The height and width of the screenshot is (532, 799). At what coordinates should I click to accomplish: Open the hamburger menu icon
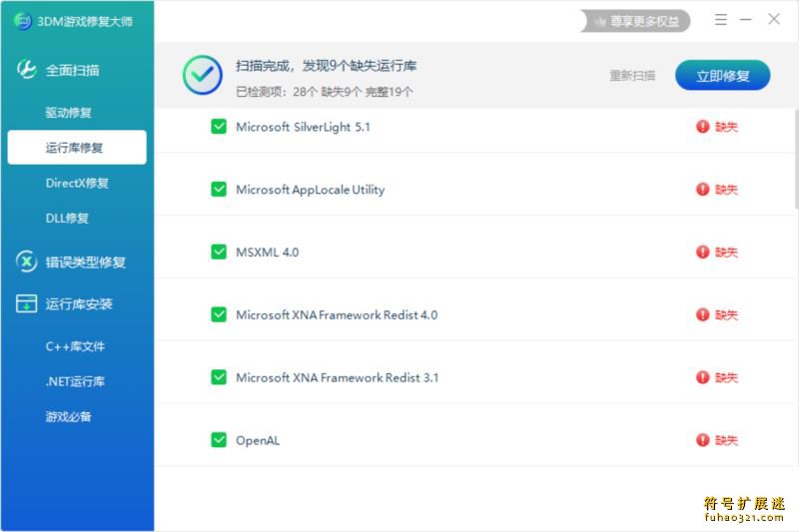click(x=720, y=20)
